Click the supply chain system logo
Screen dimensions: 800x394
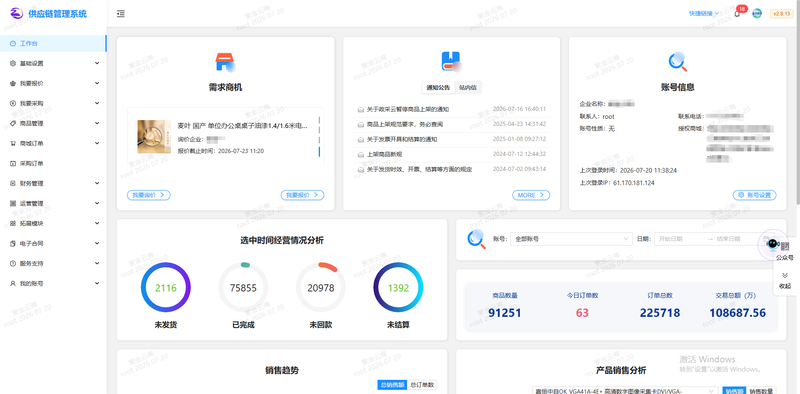tap(17, 14)
